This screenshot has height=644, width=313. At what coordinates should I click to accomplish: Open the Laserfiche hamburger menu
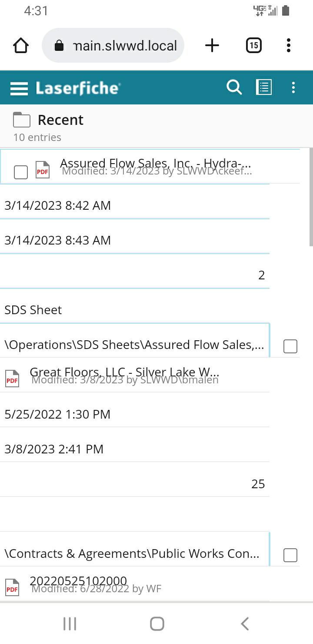click(x=19, y=88)
